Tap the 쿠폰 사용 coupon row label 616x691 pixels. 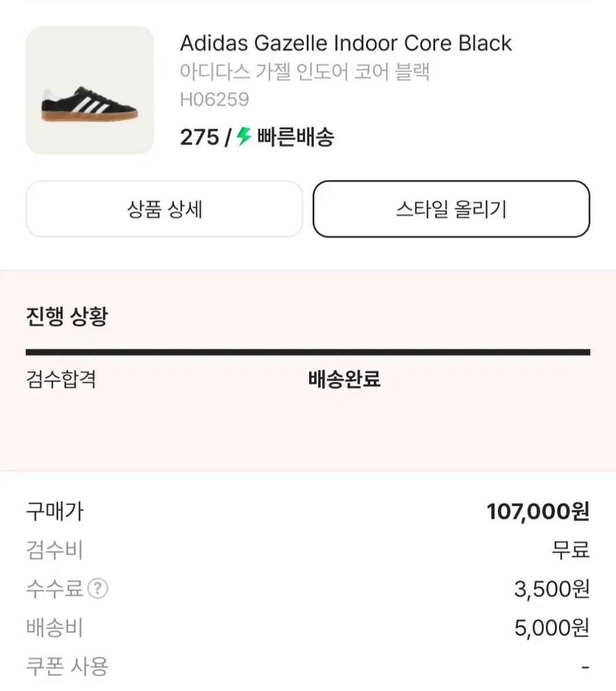click(x=67, y=666)
